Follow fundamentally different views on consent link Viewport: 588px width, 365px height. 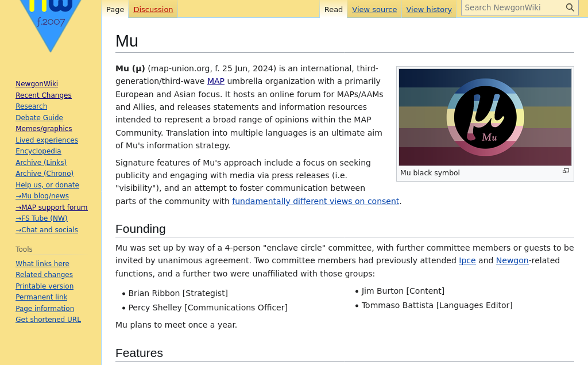point(315,201)
